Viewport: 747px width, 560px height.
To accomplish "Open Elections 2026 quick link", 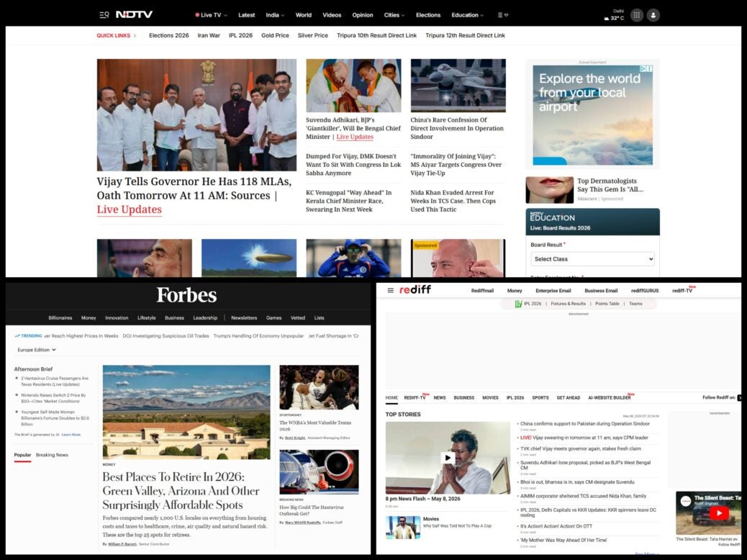I will pos(168,36).
